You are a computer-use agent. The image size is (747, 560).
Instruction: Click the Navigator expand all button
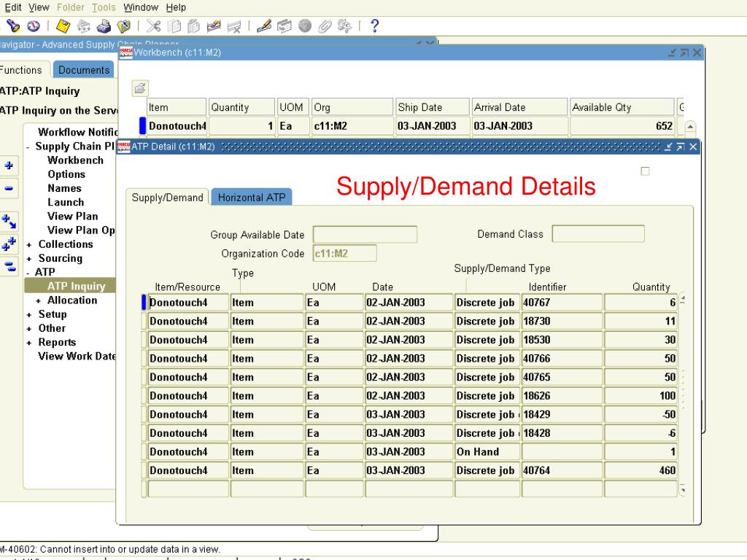[x=9, y=244]
